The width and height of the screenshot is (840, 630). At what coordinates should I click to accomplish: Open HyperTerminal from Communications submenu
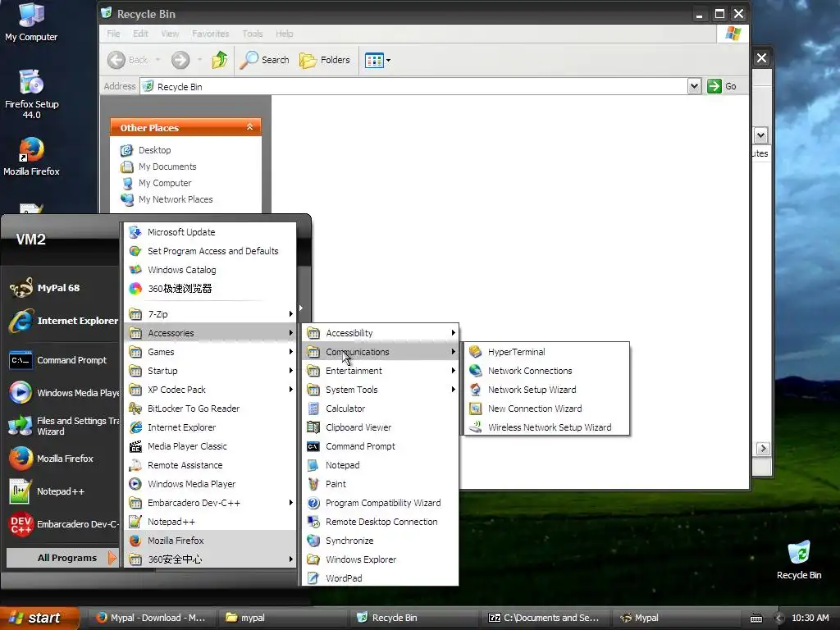(x=546, y=352)
